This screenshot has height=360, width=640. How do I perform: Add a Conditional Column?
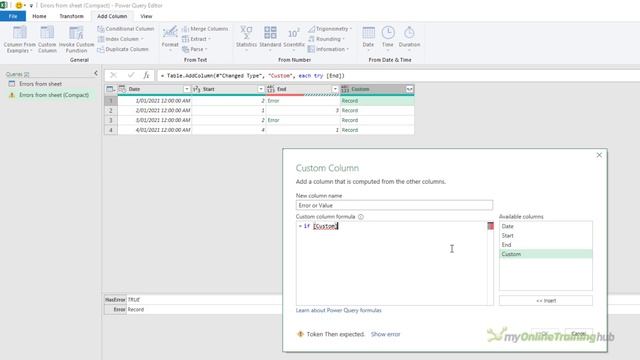[x=126, y=29]
